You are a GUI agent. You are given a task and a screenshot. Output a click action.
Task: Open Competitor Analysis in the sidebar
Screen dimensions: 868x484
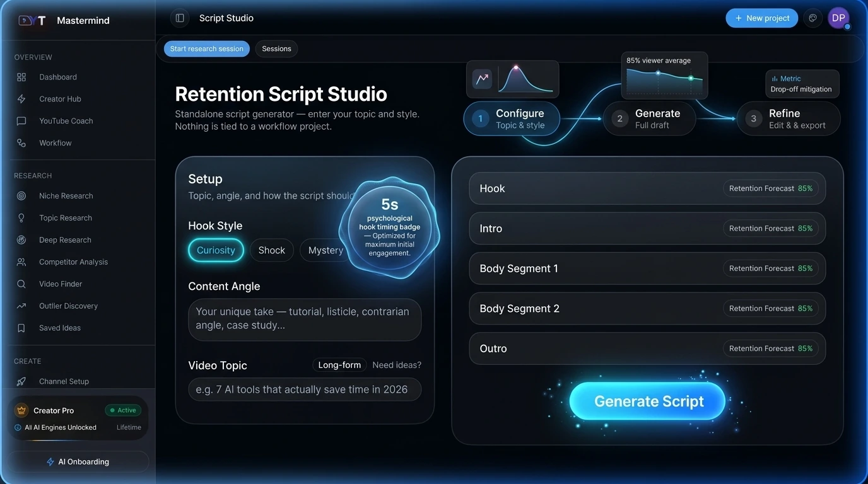coord(73,262)
